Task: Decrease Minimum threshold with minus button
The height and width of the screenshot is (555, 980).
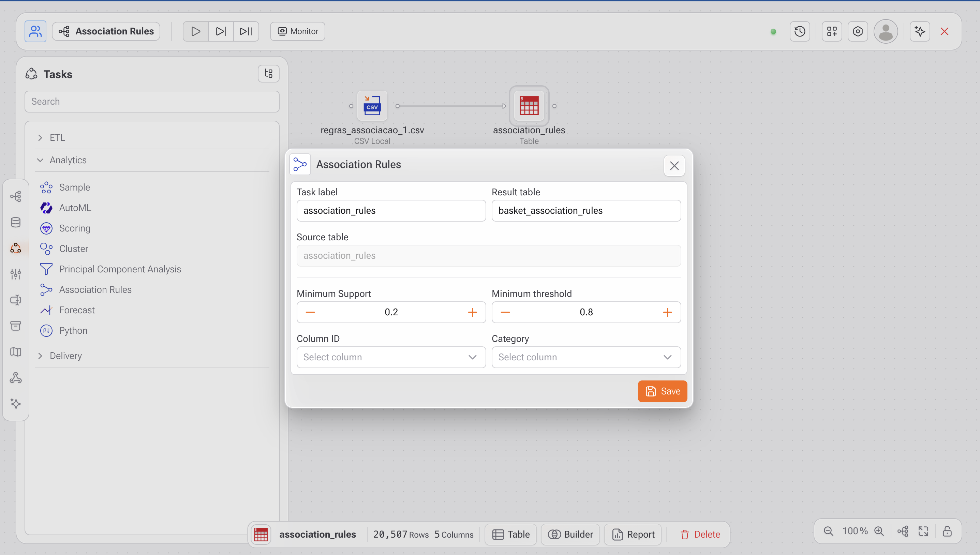Action: tap(505, 312)
